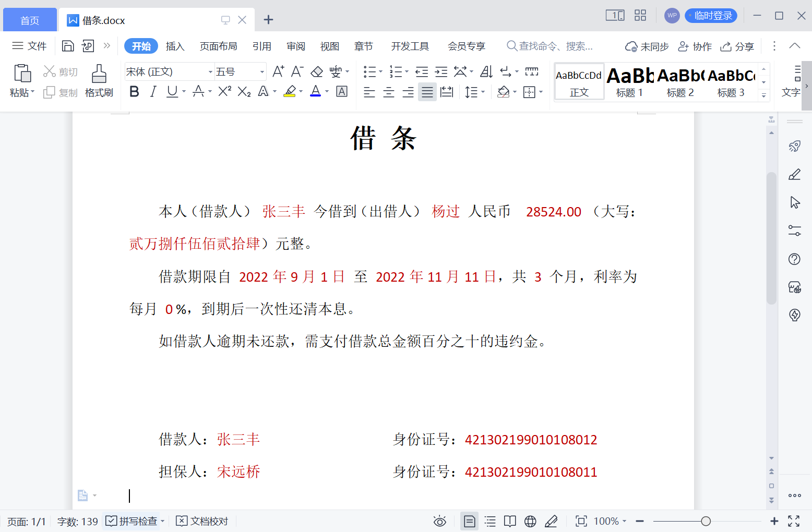
Task: Click the Format Painter (格式刷) icon
Action: coord(99,81)
